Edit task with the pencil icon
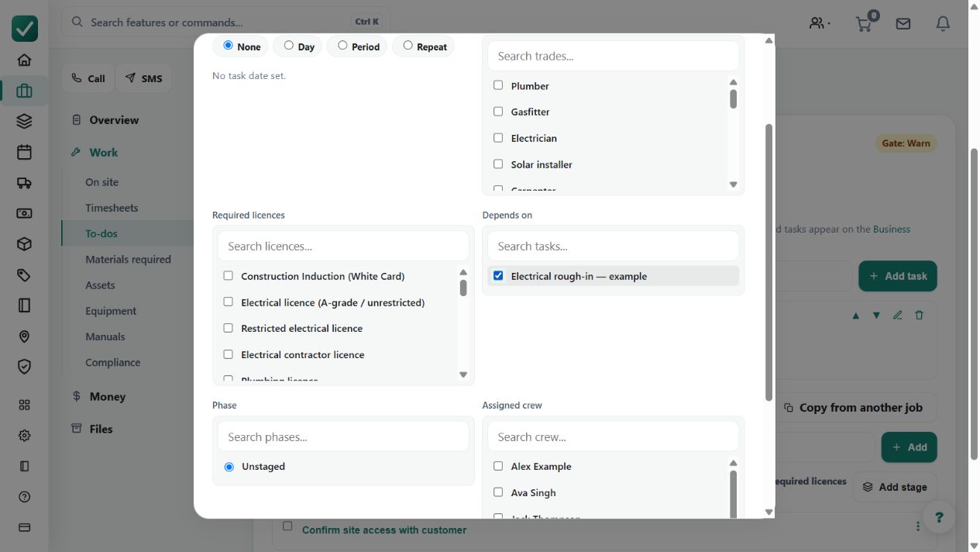 (x=898, y=316)
